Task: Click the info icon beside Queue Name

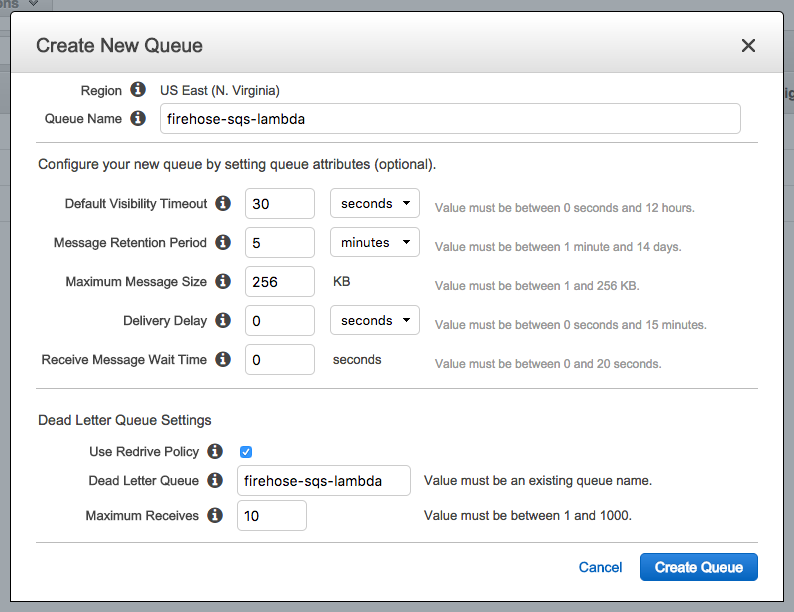Action: (138, 118)
